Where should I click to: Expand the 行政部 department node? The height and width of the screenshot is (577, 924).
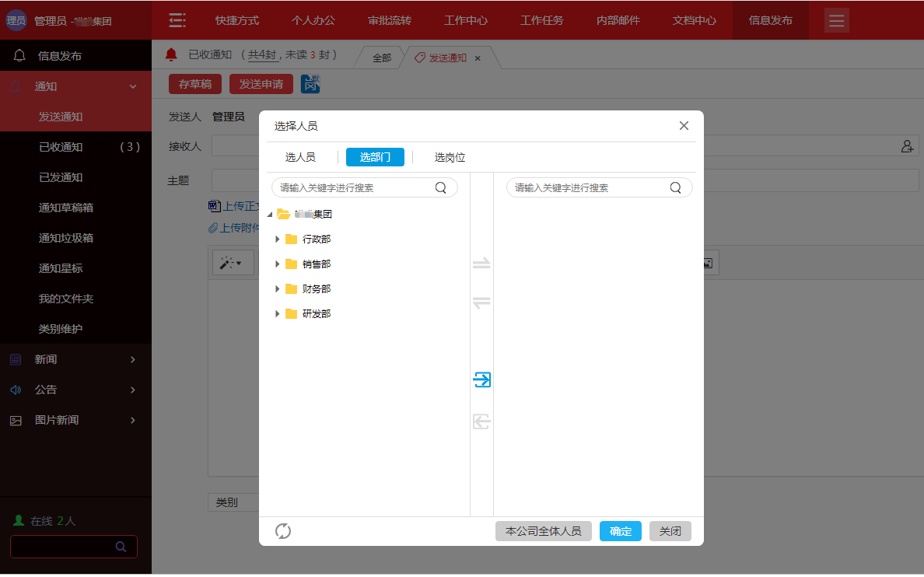pyautogui.click(x=278, y=239)
